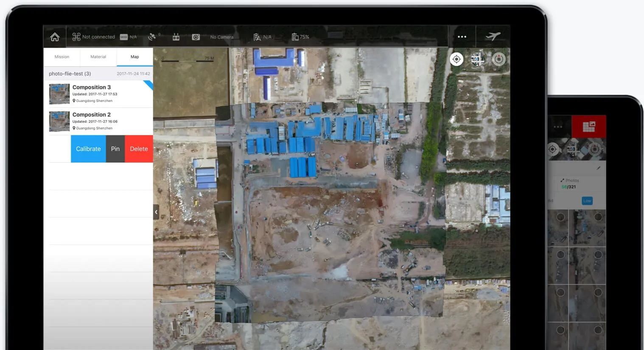This screenshot has height=350, width=644.
Task: Select Composition 3 thumbnail
Action: [59, 94]
